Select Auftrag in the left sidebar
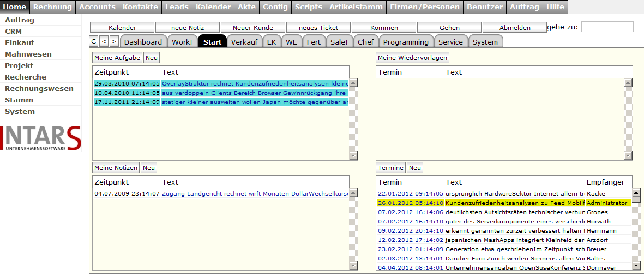The width and height of the screenshot is (644, 274). point(20,20)
